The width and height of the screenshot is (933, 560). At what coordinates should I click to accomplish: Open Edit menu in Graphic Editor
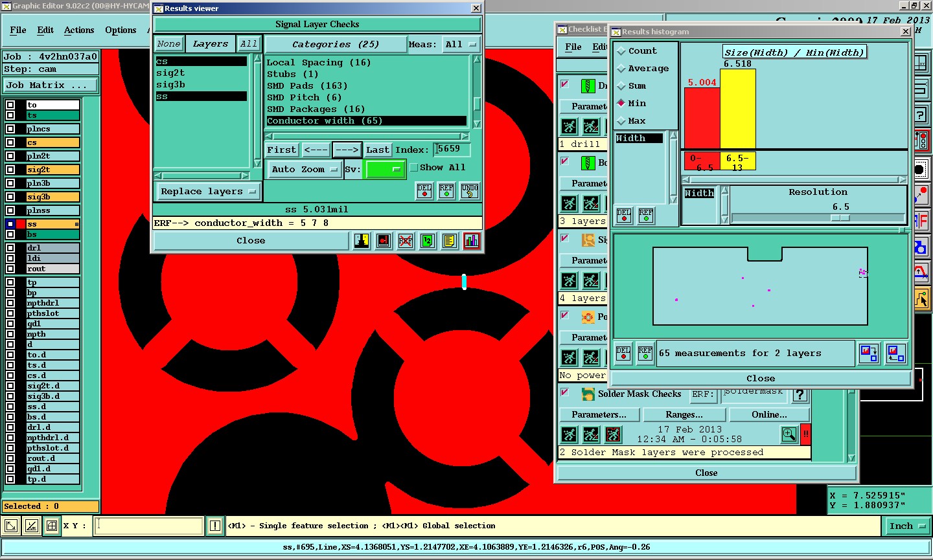click(45, 30)
